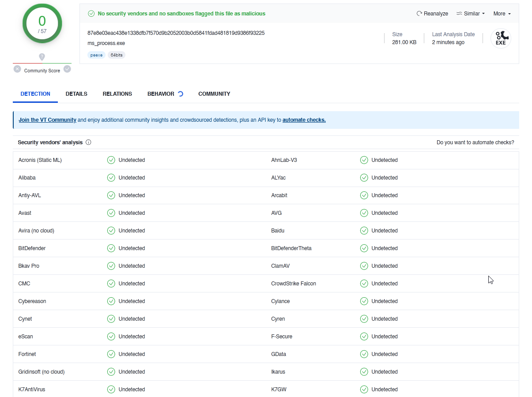The height and width of the screenshot is (397, 532).
Task: Click the 0 / 57 detection score circle
Action: [42, 23]
